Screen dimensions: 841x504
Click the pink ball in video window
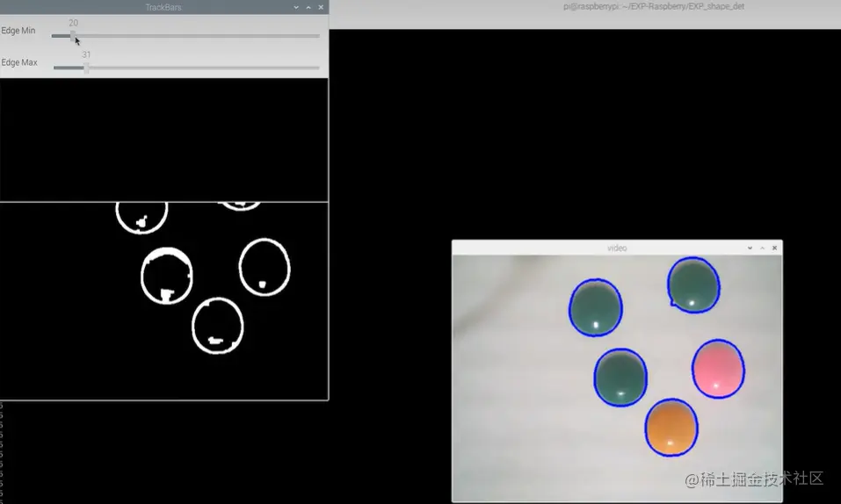click(x=718, y=369)
